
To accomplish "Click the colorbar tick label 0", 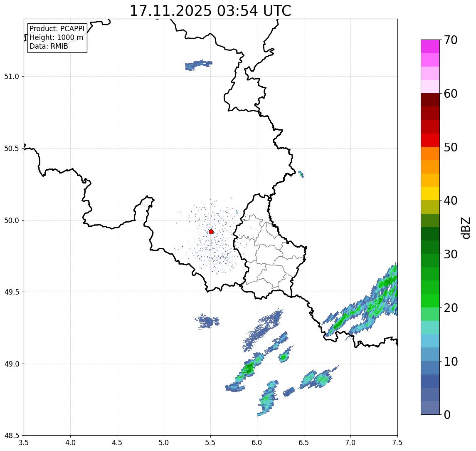I will point(447,414).
